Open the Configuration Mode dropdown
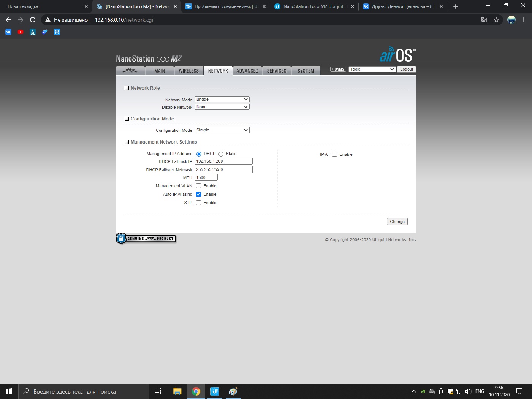This screenshot has height=399, width=532. pos(222,130)
